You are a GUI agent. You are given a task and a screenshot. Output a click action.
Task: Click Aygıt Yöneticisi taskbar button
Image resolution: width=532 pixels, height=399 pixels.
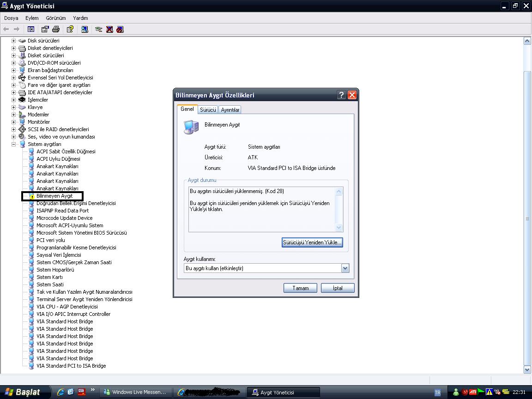coord(283,392)
